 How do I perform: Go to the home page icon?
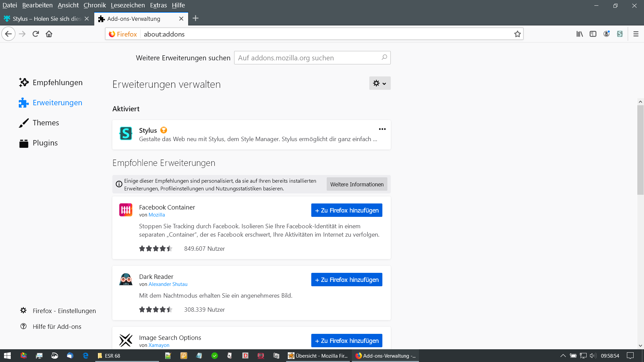[49, 34]
